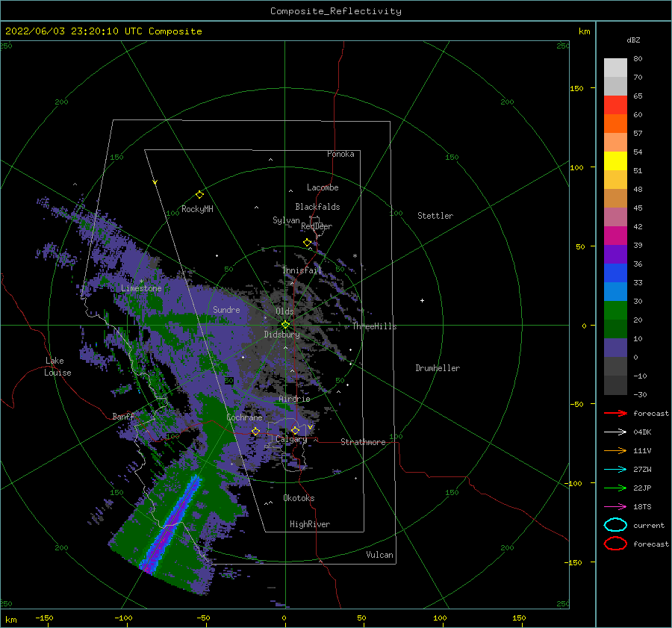Image resolution: width=672 pixels, height=628 pixels.
Task: Click the Ponoka town label
Action: [340, 154]
